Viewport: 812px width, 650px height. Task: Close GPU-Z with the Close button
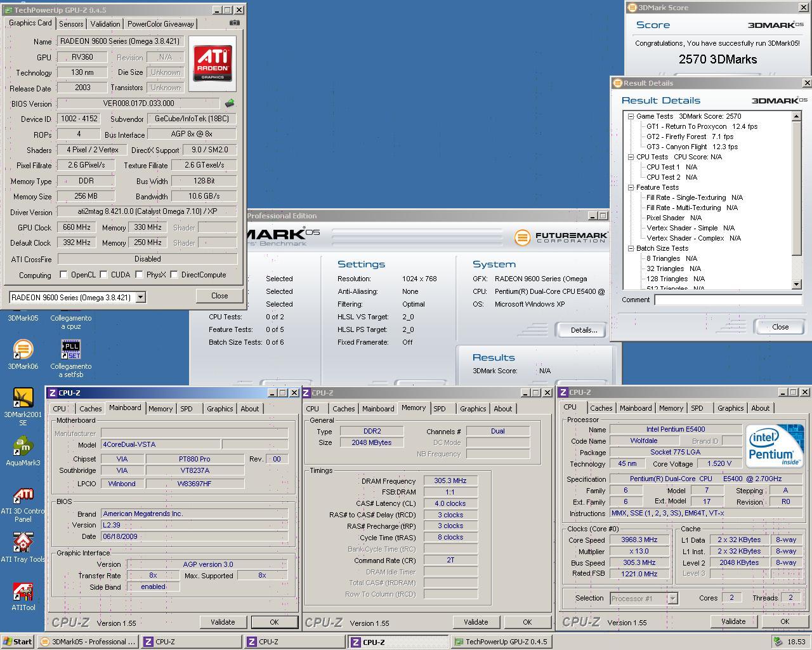[219, 295]
